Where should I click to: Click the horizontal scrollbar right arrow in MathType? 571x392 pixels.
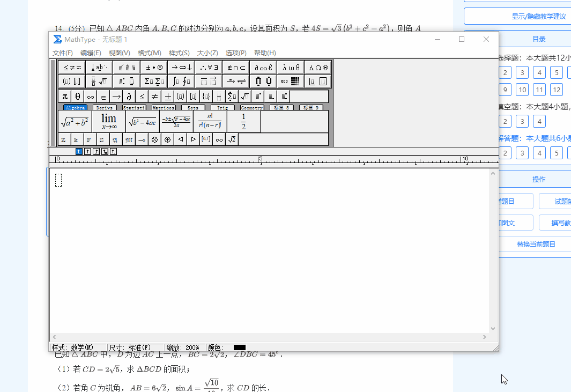pos(484,337)
